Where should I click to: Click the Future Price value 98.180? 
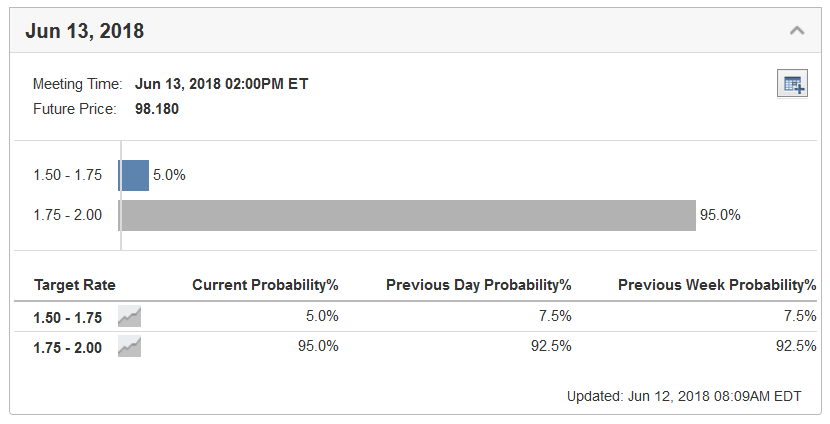(x=157, y=109)
